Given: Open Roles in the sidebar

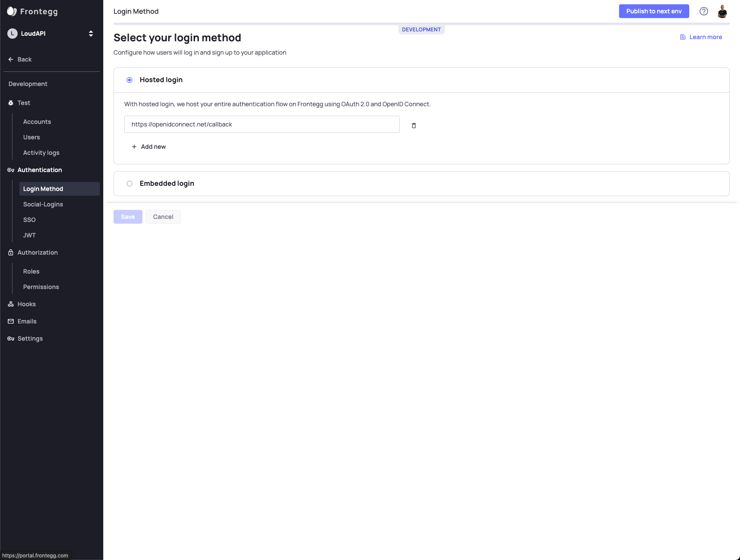Looking at the screenshot, I should (31, 271).
